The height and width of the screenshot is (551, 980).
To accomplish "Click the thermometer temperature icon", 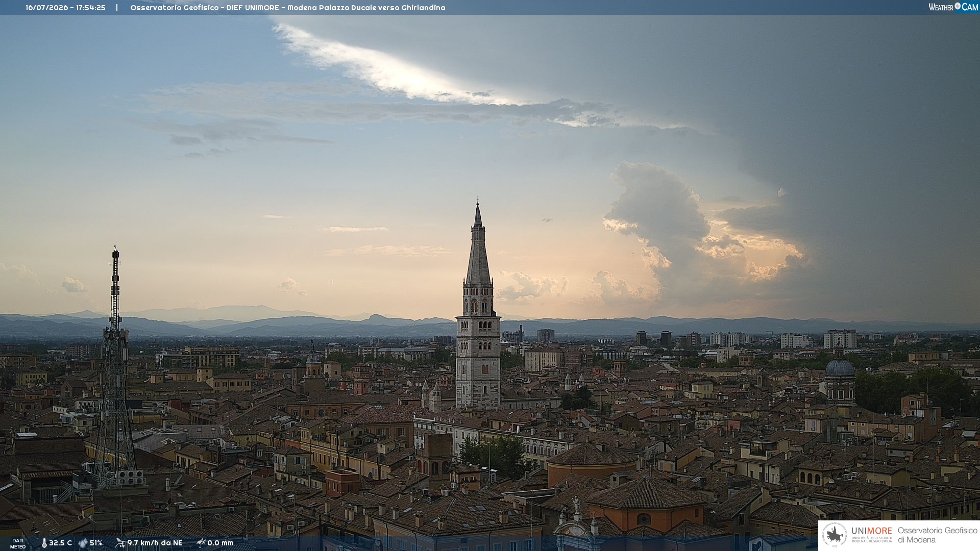I will (x=44, y=543).
